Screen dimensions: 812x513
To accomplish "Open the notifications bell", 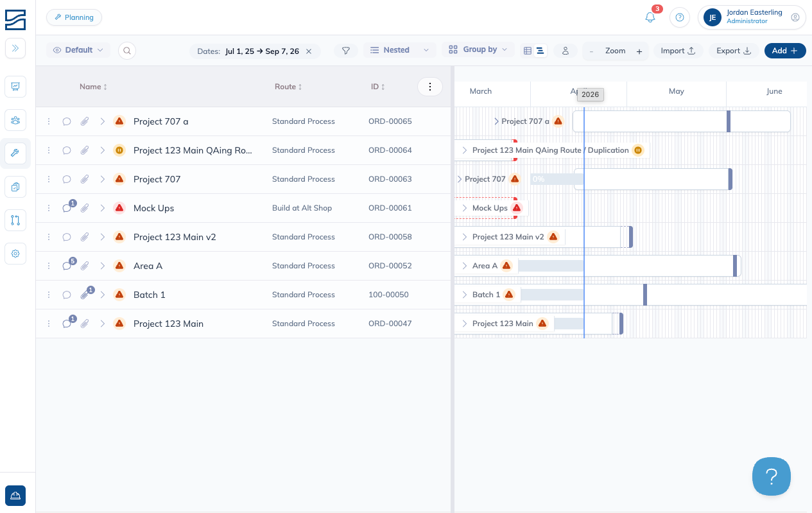I will (650, 17).
